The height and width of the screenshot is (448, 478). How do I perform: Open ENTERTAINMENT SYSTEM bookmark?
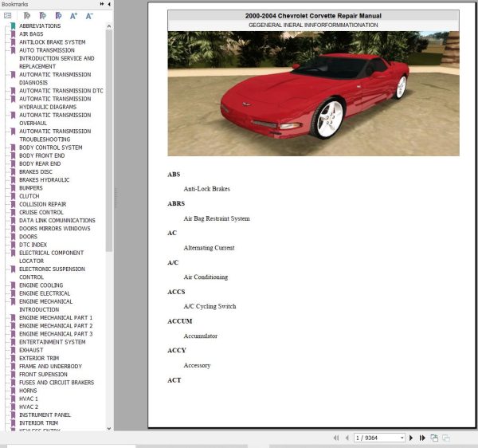point(53,342)
